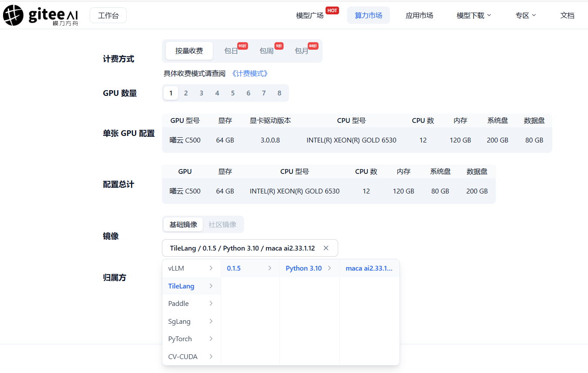Choose 包月 monthly billing option

tap(302, 51)
